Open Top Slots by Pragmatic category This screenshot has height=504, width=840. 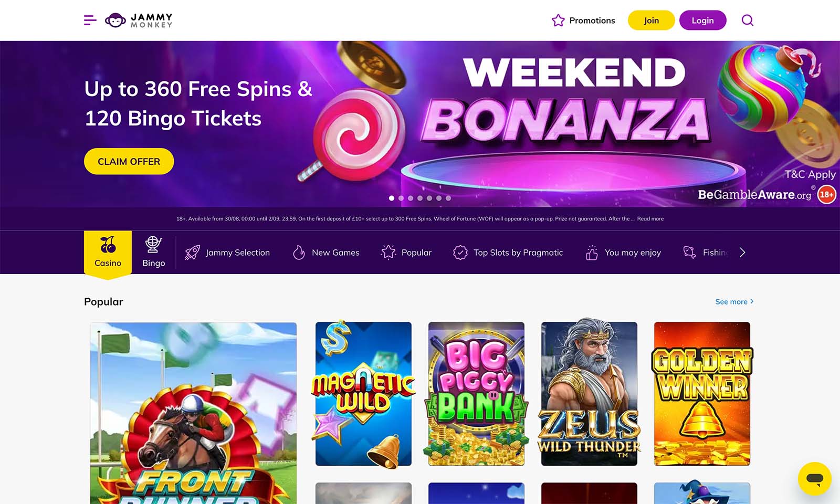[507, 252]
